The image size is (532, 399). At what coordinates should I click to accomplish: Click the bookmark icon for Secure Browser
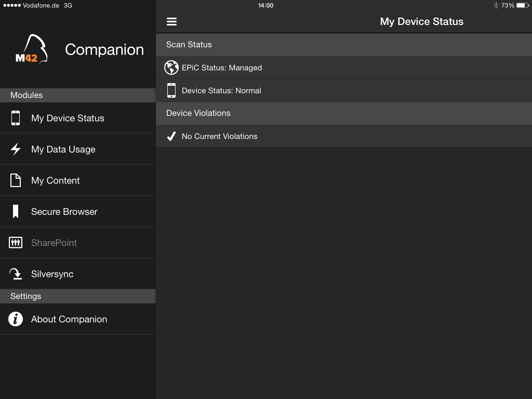coord(16,211)
